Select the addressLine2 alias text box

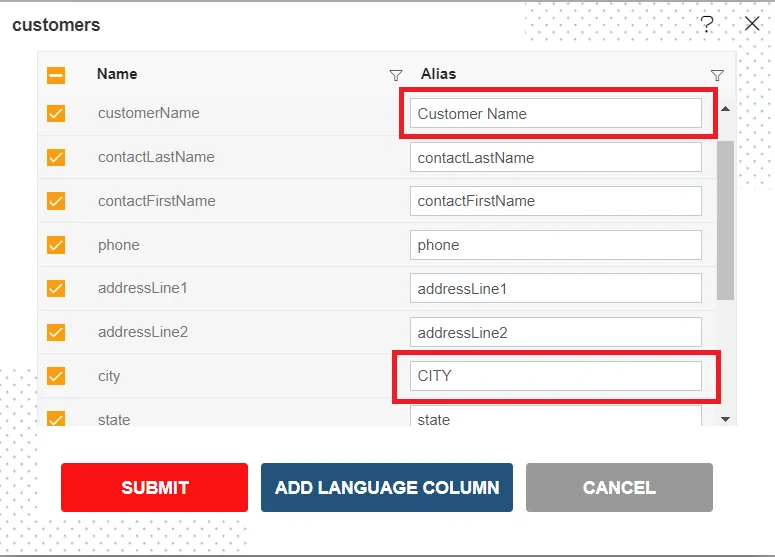click(x=555, y=332)
